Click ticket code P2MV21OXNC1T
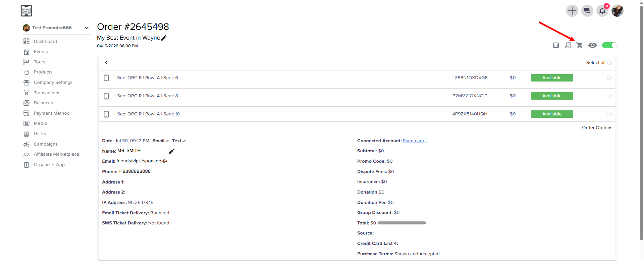 470,96
